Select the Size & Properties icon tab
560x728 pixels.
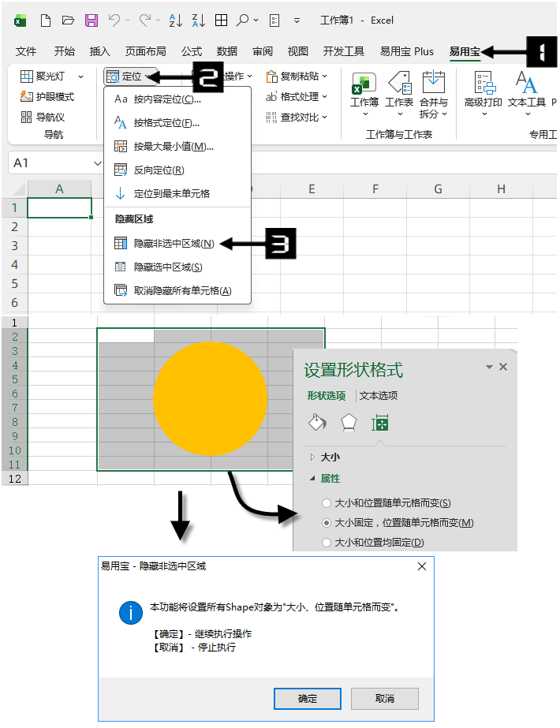click(x=380, y=424)
